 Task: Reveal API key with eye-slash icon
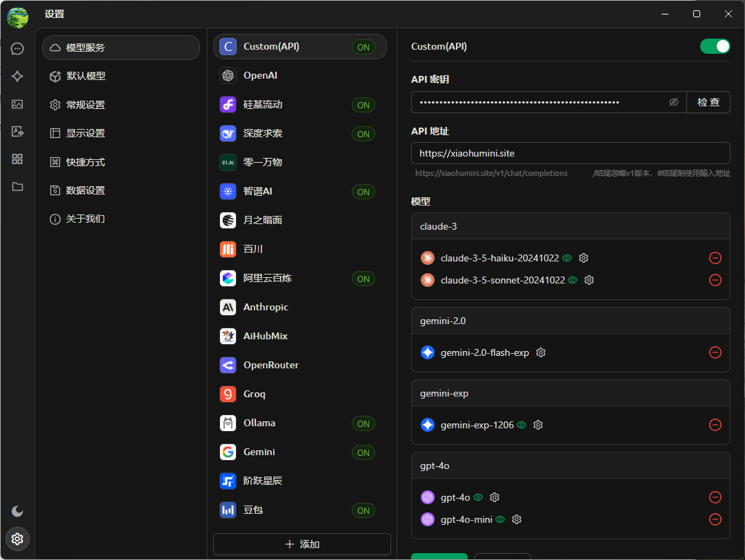pos(674,102)
